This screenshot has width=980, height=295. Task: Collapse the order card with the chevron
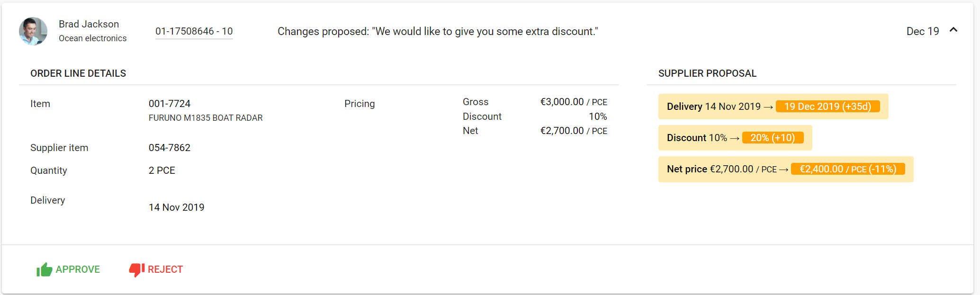tap(953, 30)
